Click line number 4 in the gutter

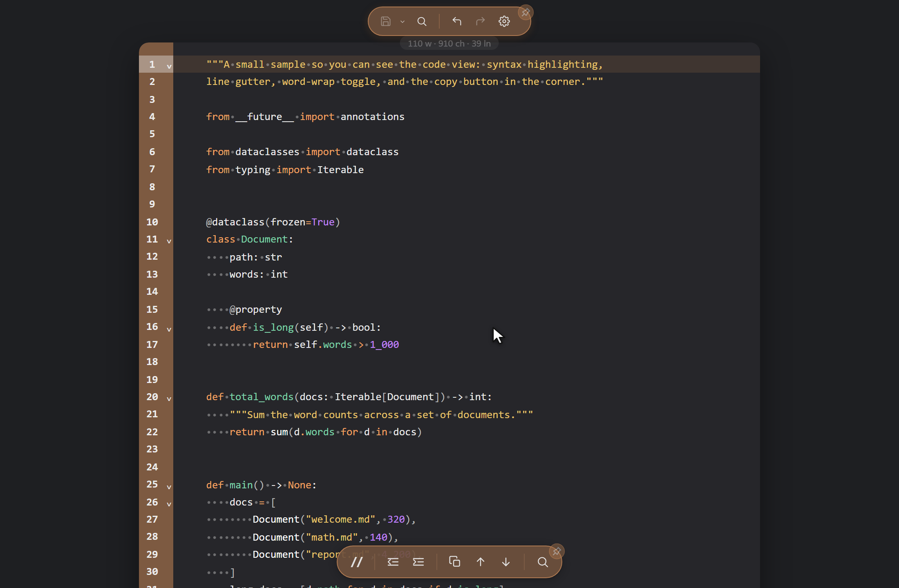point(152,117)
